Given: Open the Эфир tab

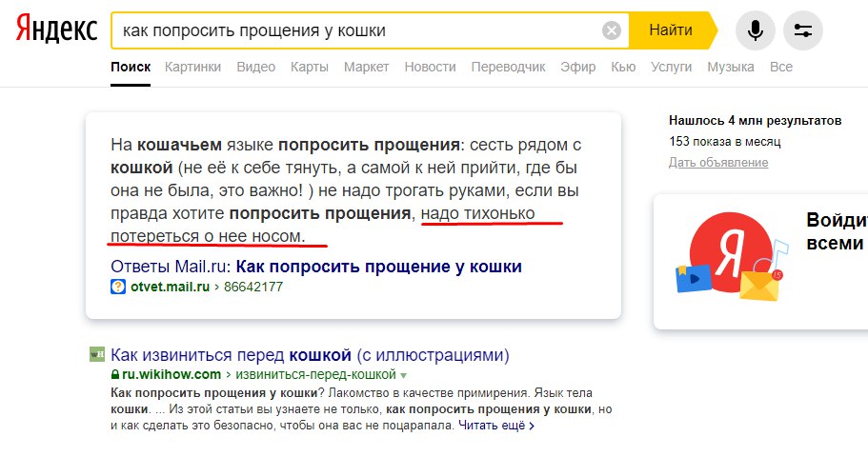Looking at the screenshot, I should click(x=578, y=67).
